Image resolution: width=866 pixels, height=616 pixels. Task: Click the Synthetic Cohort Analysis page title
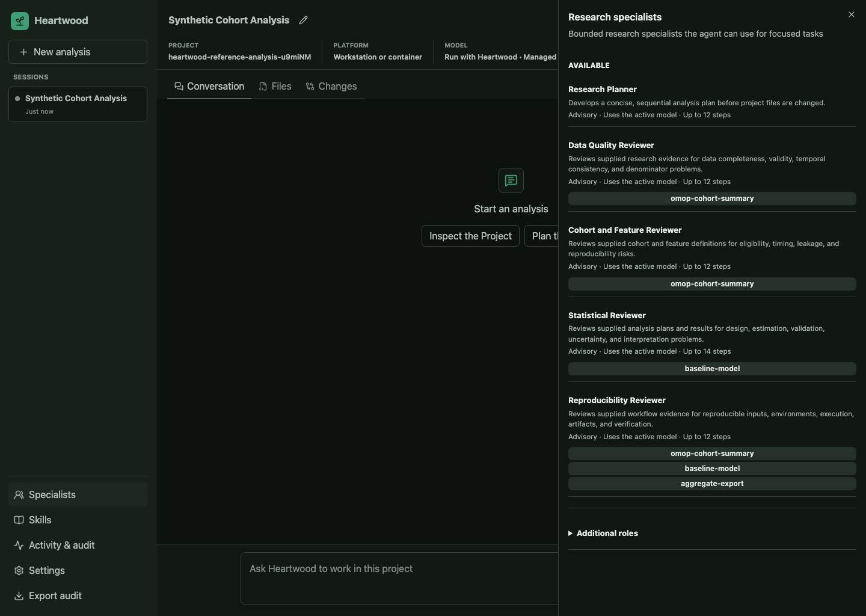click(229, 20)
